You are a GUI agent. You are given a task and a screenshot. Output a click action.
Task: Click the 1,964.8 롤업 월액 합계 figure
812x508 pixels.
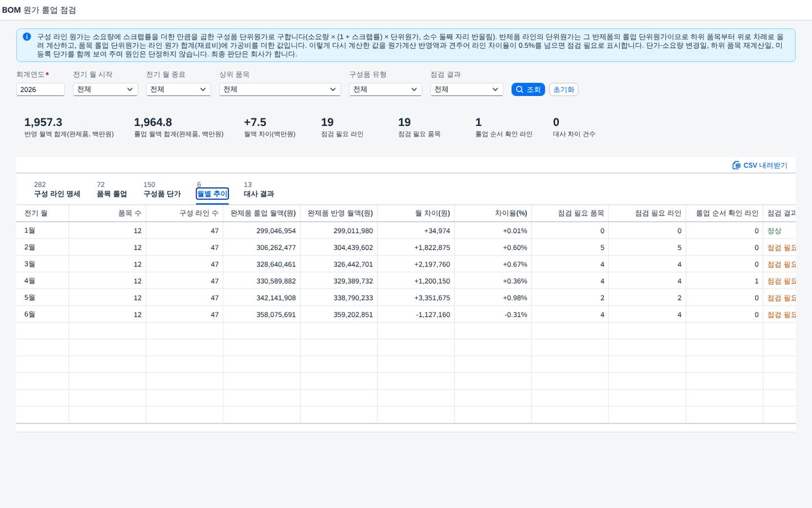[x=153, y=122]
